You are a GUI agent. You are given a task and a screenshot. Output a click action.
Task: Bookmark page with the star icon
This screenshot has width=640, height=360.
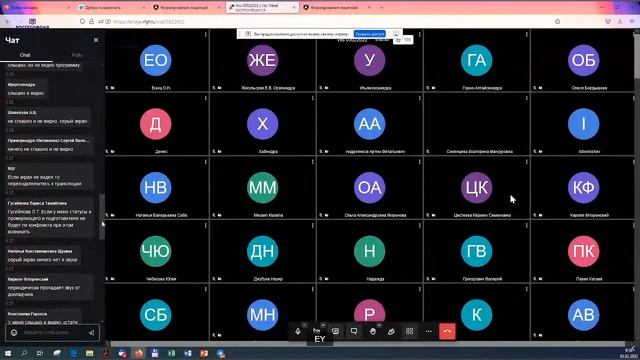coord(558,22)
